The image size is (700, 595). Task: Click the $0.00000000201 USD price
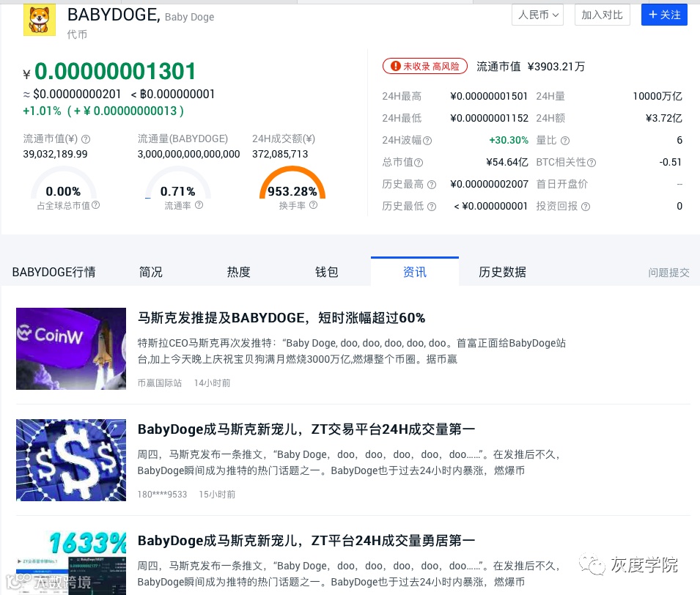pos(77,95)
